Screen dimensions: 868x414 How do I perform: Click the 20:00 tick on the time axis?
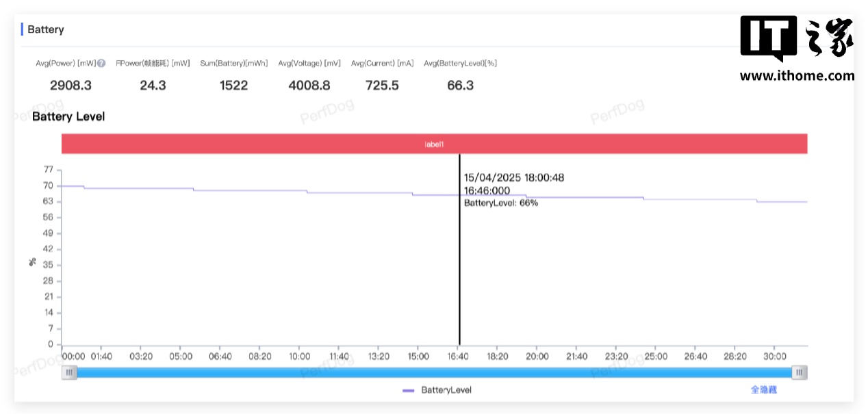(537, 357)
